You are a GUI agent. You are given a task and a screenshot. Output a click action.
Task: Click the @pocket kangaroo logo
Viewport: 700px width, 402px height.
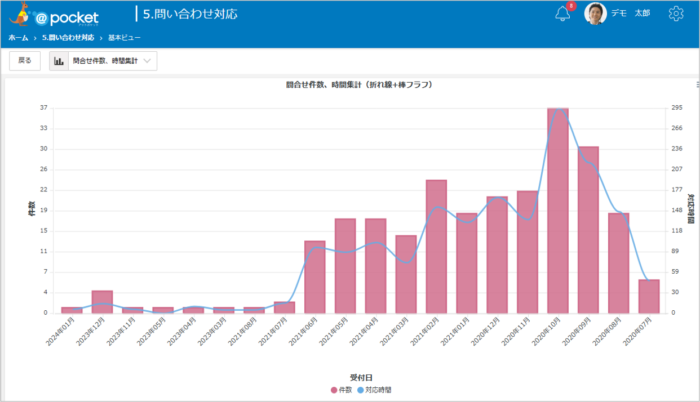54,15
